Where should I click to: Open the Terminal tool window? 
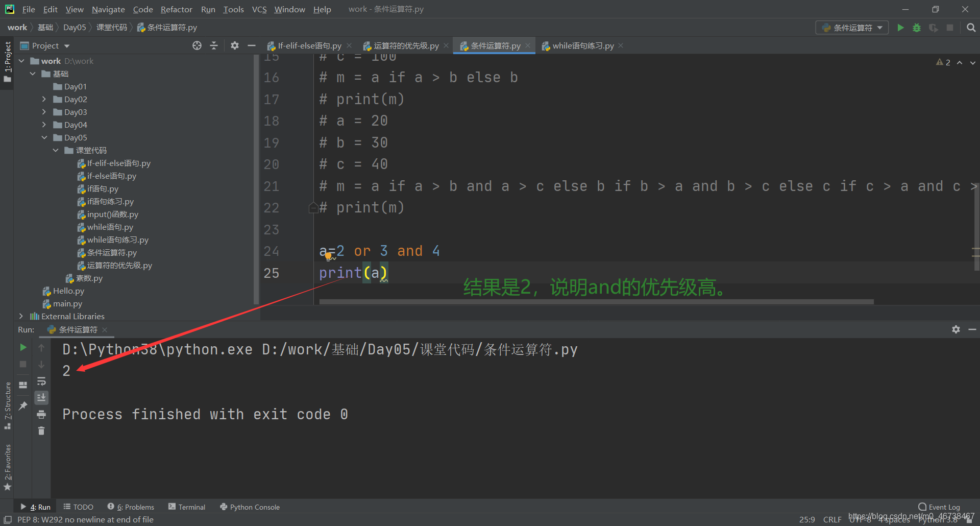(x=187, y=507)
